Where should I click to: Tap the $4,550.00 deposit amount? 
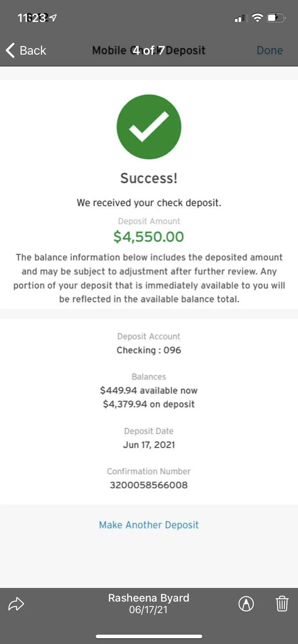(149, 236)
